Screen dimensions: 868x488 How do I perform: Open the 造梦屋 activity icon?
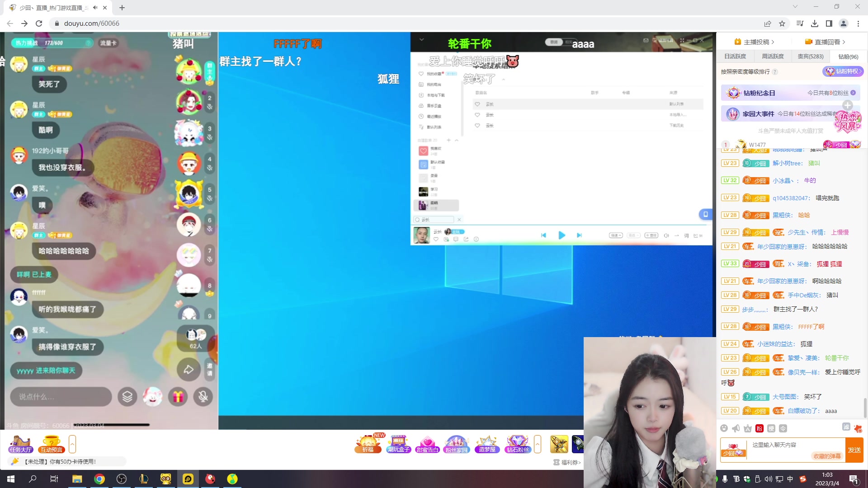pyautogui.click(x=487, y=444)
